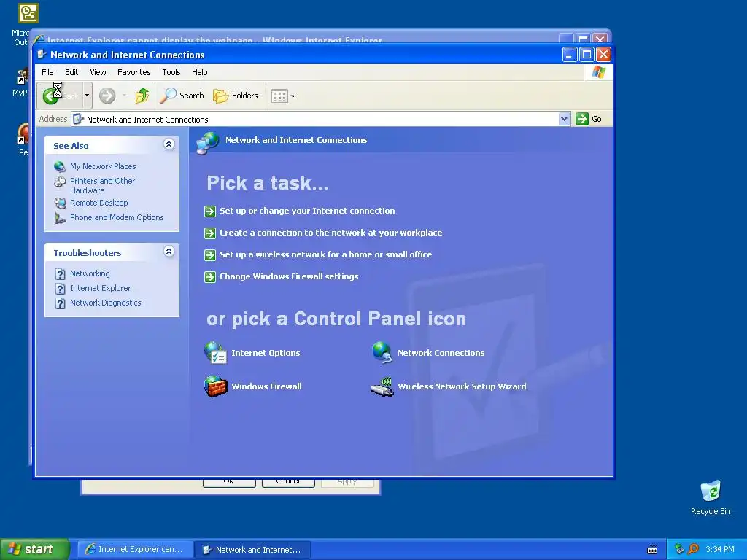The image size is (747, 560).
Task: Click arrow icon beside Set up Internet connection
Action: (210, 211)
